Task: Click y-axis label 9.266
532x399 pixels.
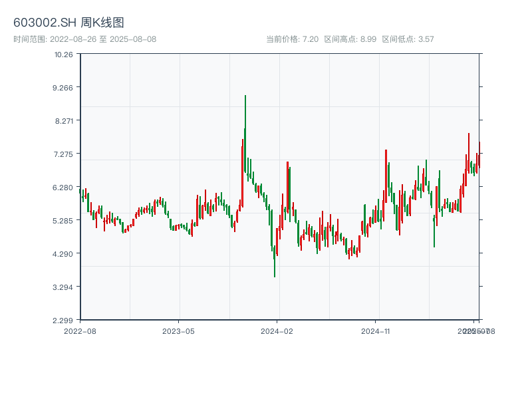Action: tap(63, 88)
